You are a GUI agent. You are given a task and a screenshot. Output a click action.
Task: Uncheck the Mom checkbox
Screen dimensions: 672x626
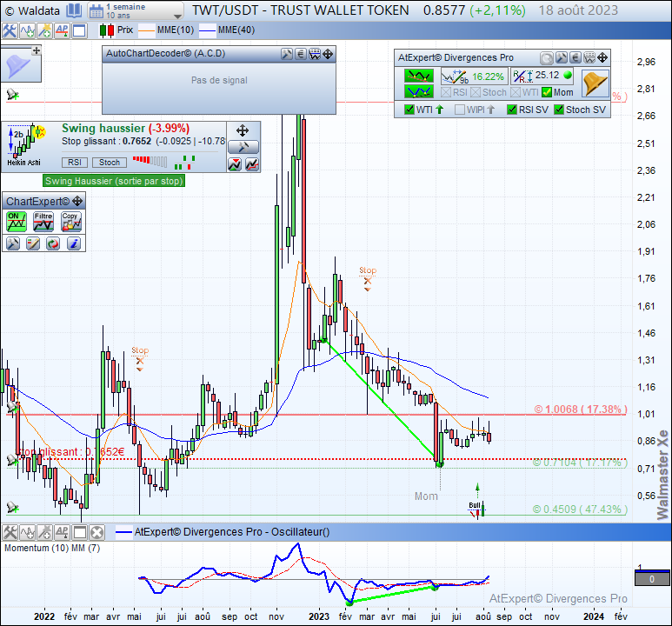(547, 92)
